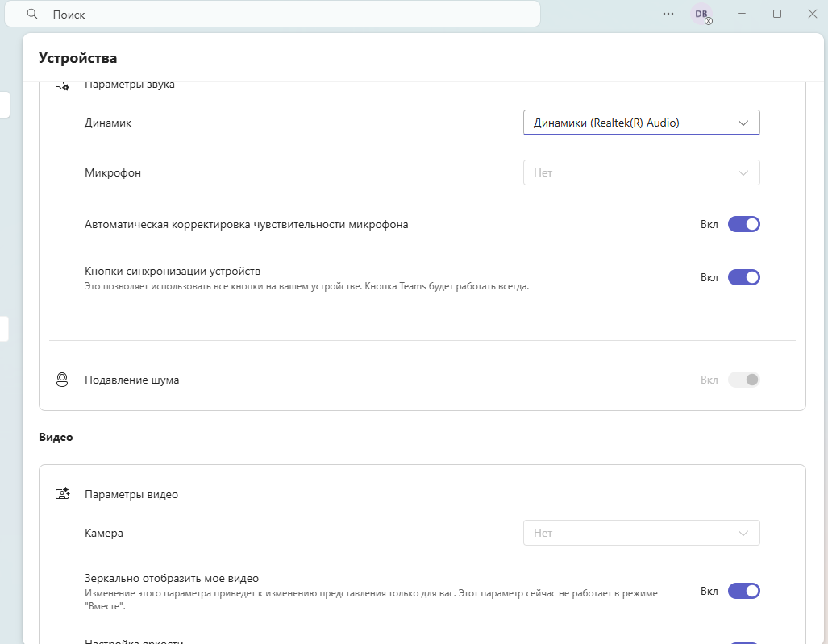828x644 pixels.
Task: Click the Устройства page heading
Action: 77,58
